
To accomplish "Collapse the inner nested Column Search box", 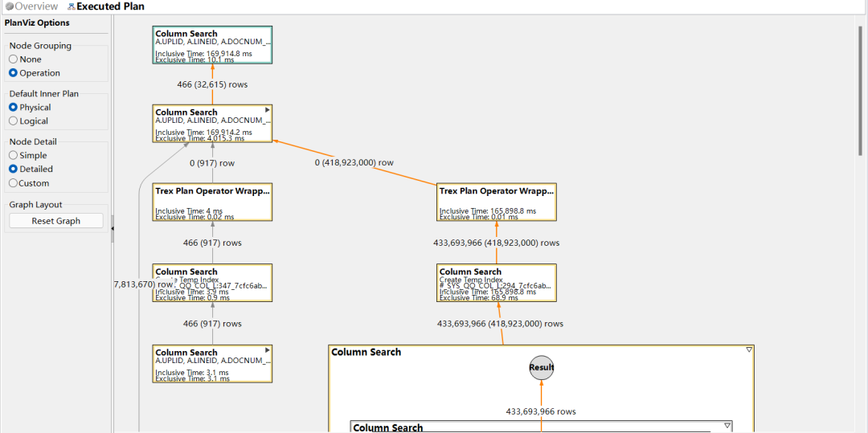I will pyautogui.click(x=727, y=425).
